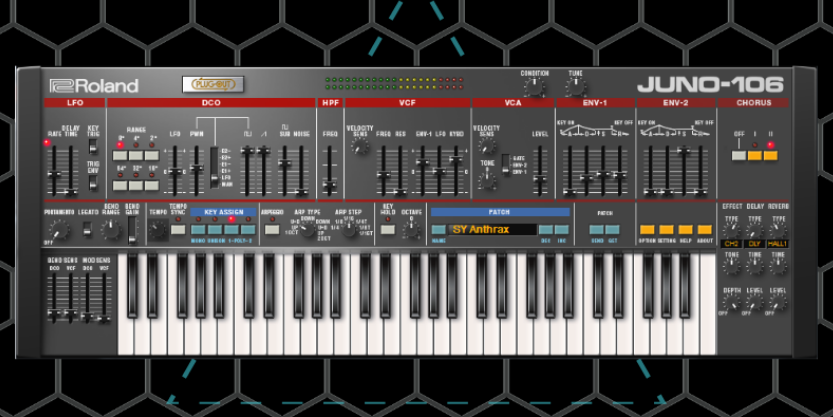Click the effect DEPTH knob

click(732, 302)
